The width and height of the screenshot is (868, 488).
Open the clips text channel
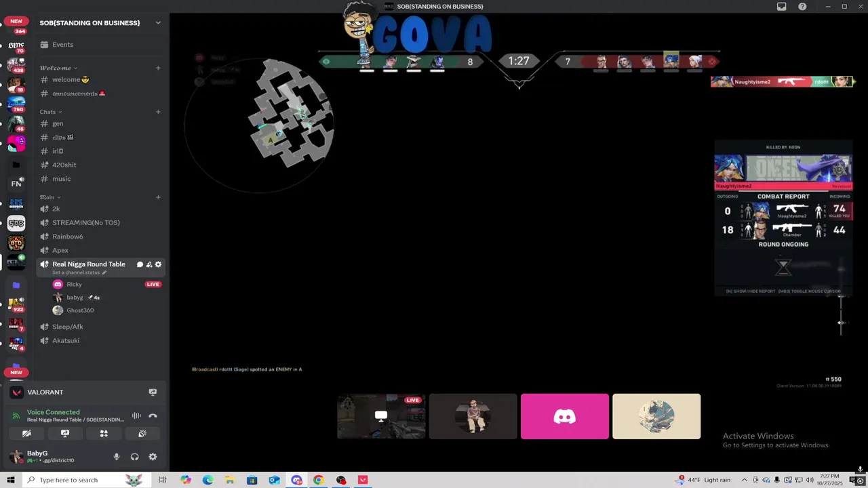100,138
